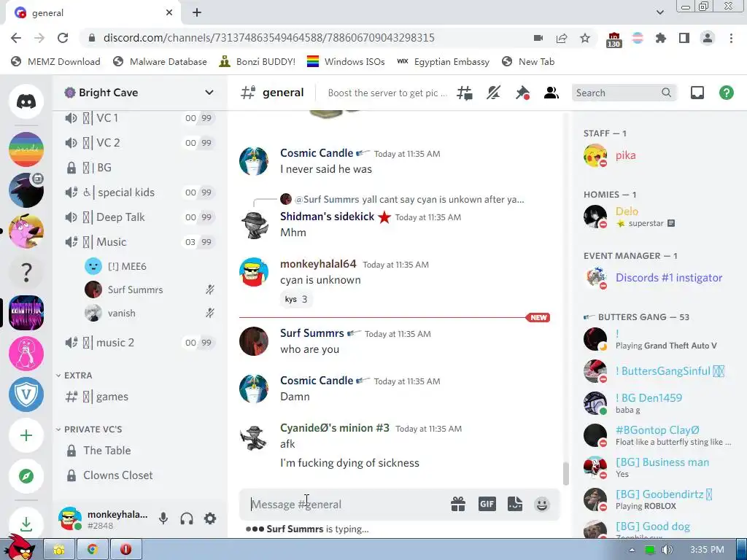This screenshot has width=747, height=560.
Task: Join the Deep Talk voice channel
Action: click(x=139, y=217)
